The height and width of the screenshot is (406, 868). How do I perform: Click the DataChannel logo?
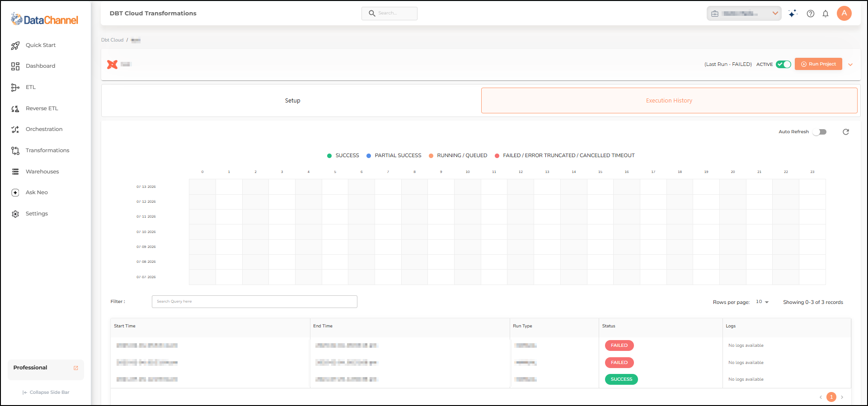click(x=45, y=19)
